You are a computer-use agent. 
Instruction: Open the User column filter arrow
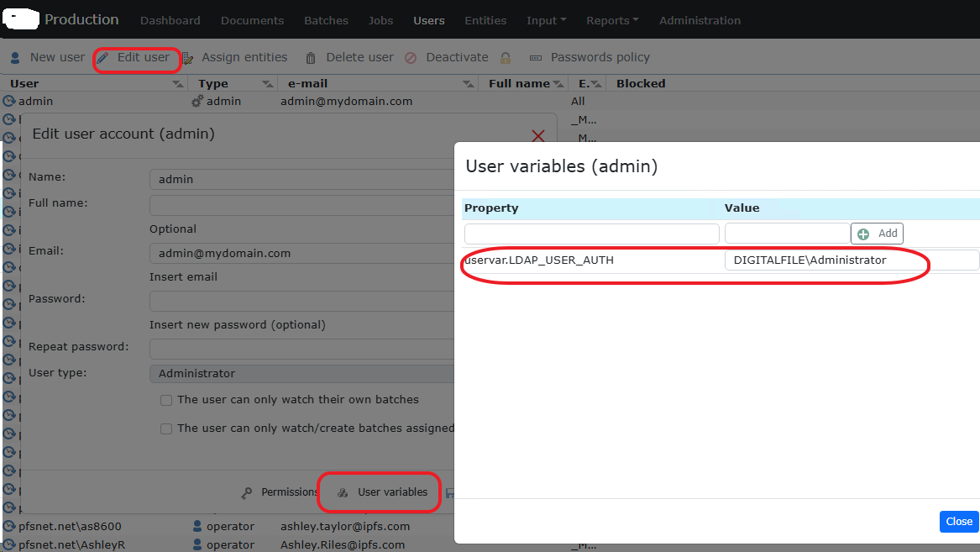tap(177, 84)
